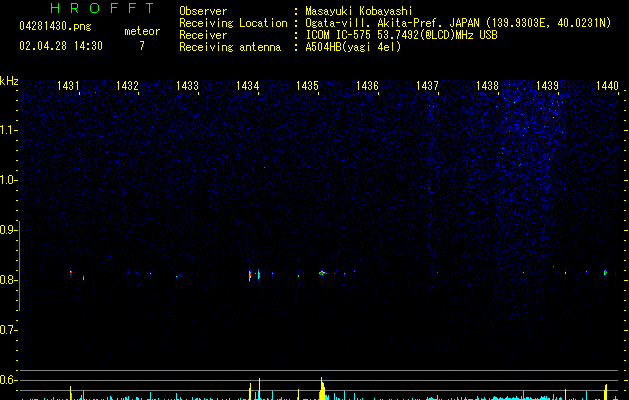Click the 1.1 frequency axis label
This screenshot has height=400, width=629.
click(8, 130)
